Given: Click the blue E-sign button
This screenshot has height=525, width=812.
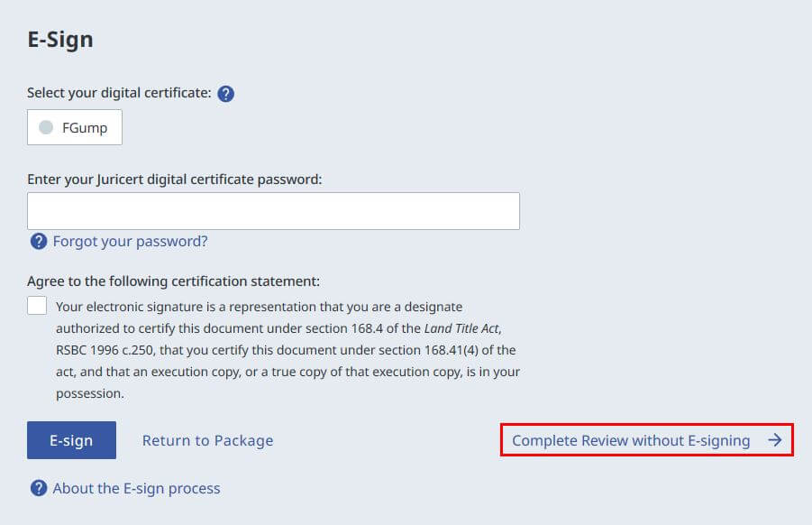Looking at the screenshot, I should coord(71,440).
